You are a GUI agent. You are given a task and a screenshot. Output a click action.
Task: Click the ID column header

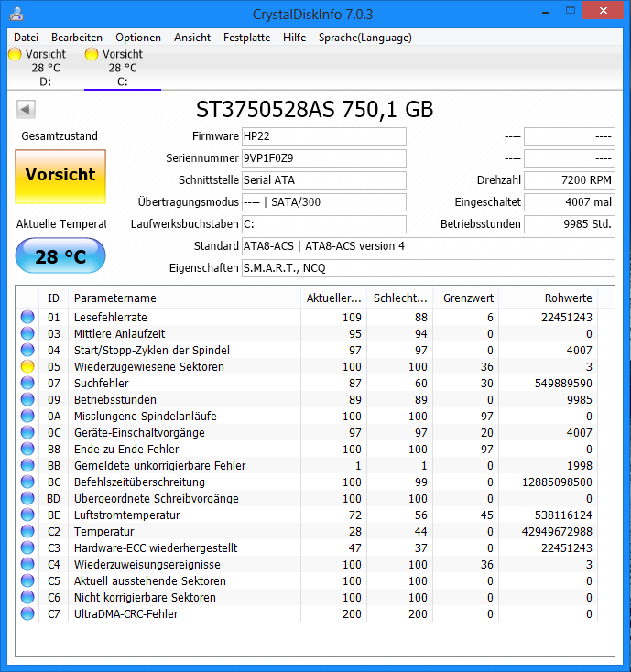(54, 298)
